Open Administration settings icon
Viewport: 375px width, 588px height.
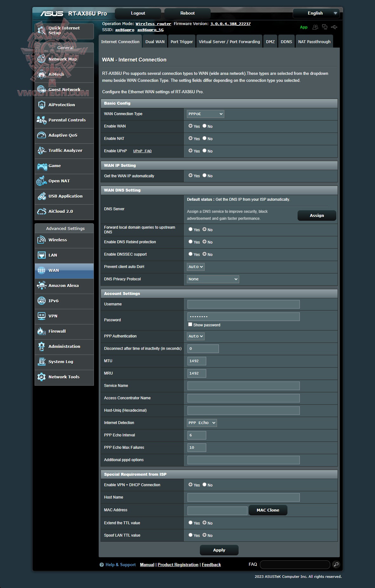[42, 346]
